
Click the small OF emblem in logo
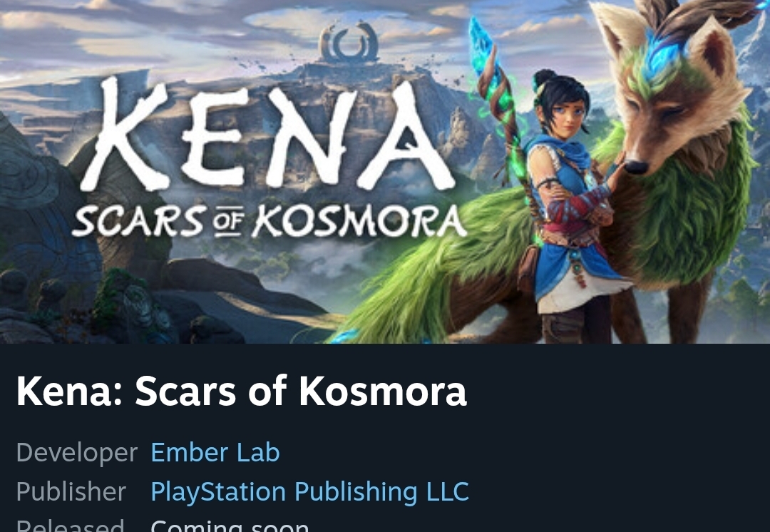tap(230, 221)
